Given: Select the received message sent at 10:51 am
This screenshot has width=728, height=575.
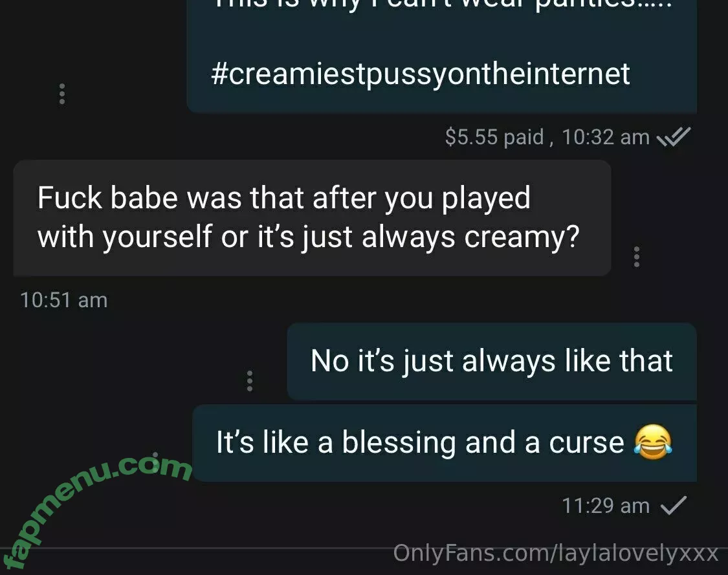Looking at the screenshot, I should pyautogui.click(x=312, y=218).
